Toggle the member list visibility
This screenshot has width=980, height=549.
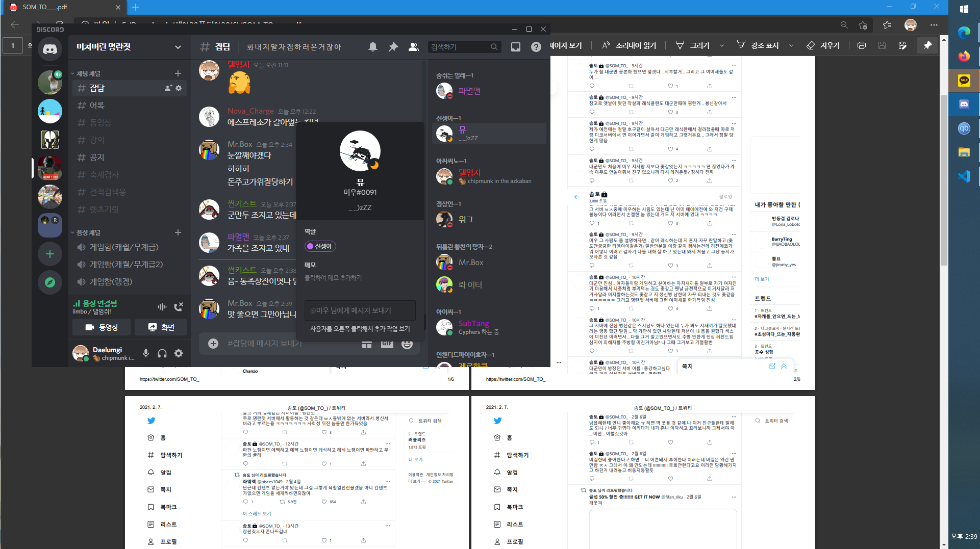413,47
